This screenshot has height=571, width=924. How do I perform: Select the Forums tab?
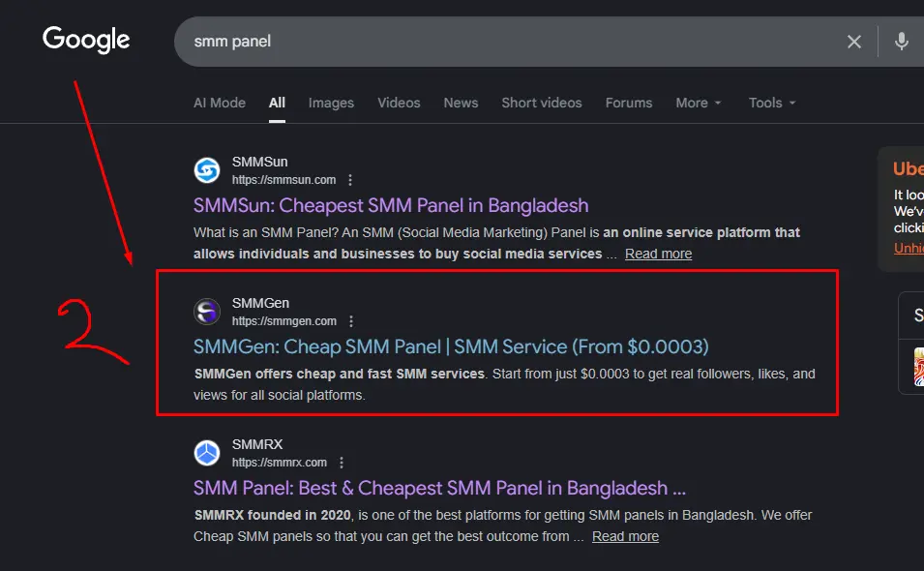coord(630,103)
